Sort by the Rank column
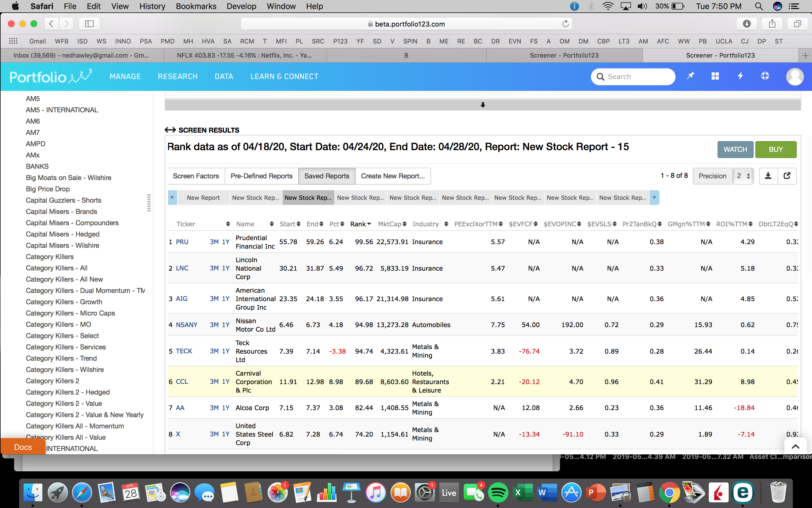 click(360, 224)
